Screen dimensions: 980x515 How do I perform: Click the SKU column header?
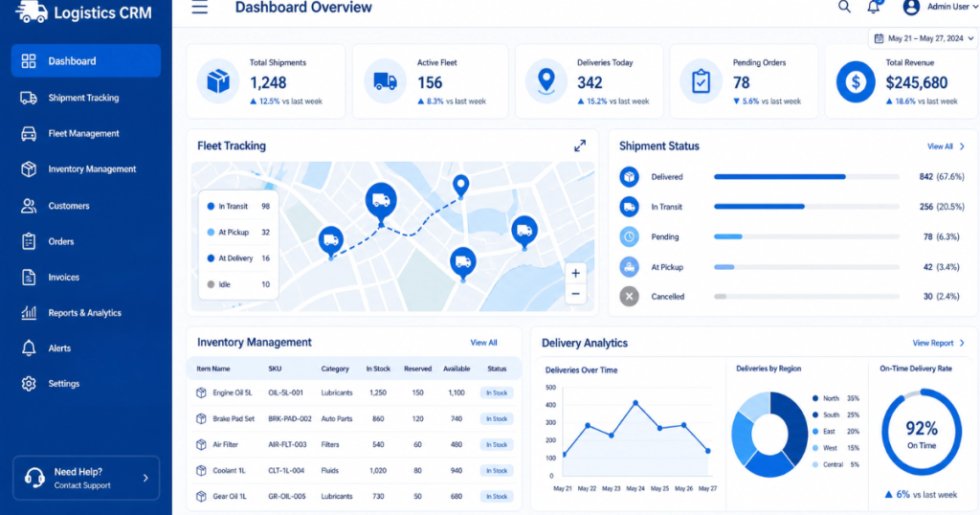275,369
